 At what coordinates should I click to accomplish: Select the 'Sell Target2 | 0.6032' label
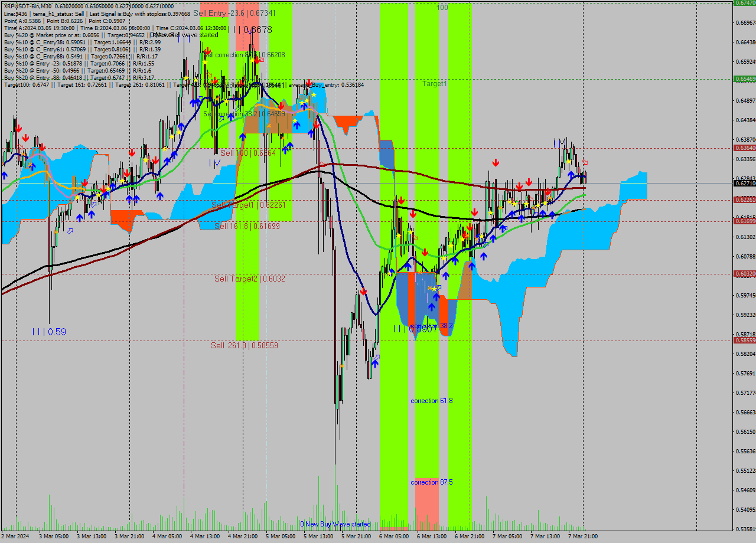(250, 279)
